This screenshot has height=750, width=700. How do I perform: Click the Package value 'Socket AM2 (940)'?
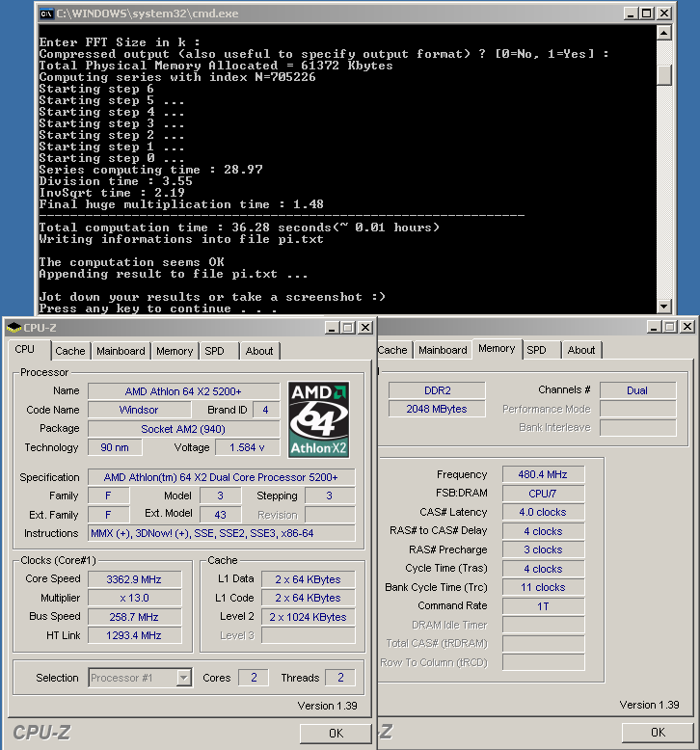[x=184, y=429]
